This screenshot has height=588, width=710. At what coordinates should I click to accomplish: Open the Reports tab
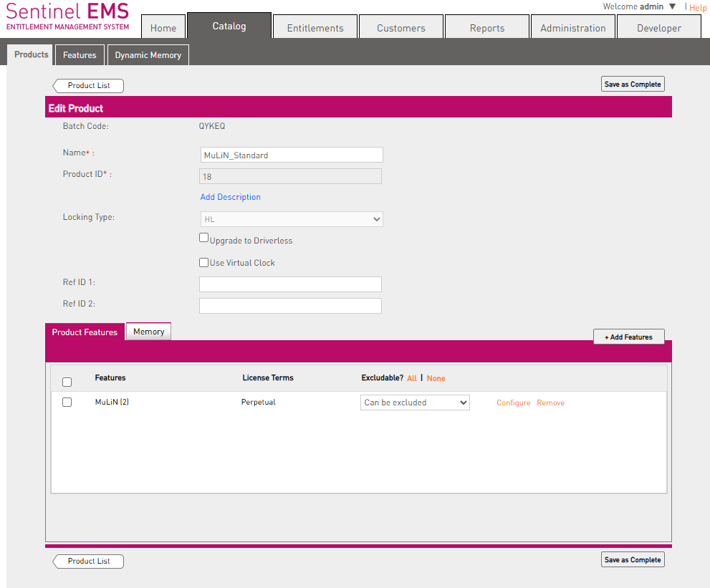[x=487, y=26]
